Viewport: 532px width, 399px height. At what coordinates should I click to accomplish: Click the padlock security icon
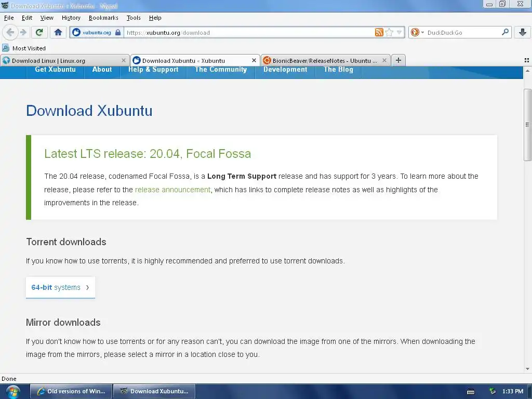(x=118, y=33)
